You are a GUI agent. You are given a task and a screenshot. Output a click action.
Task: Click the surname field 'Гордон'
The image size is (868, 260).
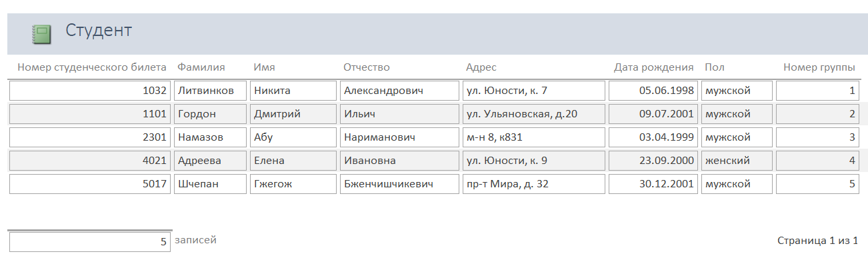(210, 114)
